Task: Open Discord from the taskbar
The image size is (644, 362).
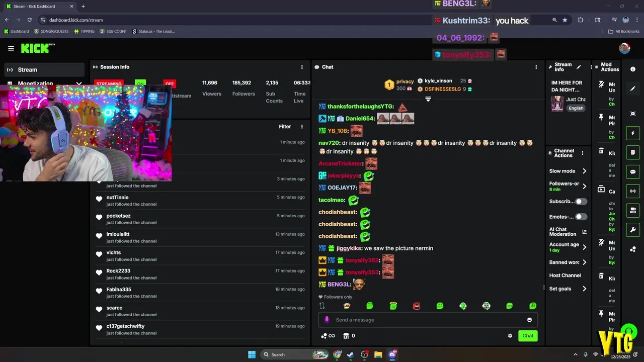Action: pos(392,354)
